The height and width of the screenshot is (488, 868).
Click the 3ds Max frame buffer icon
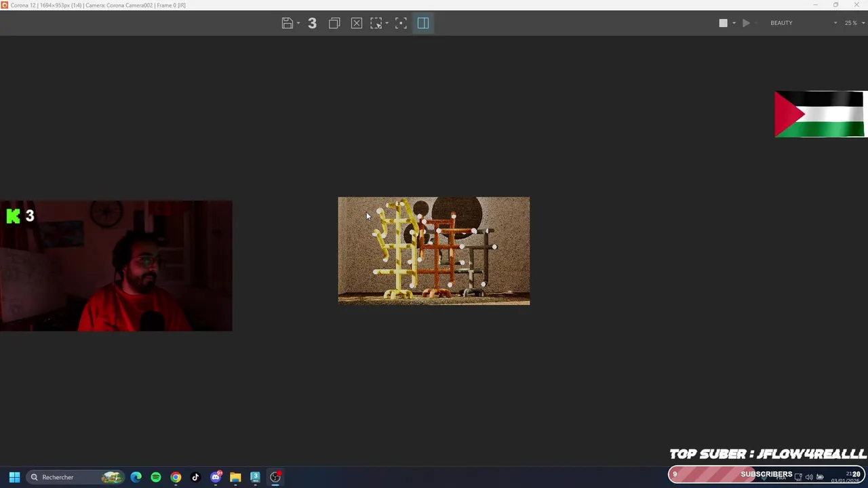pos(312,23)
